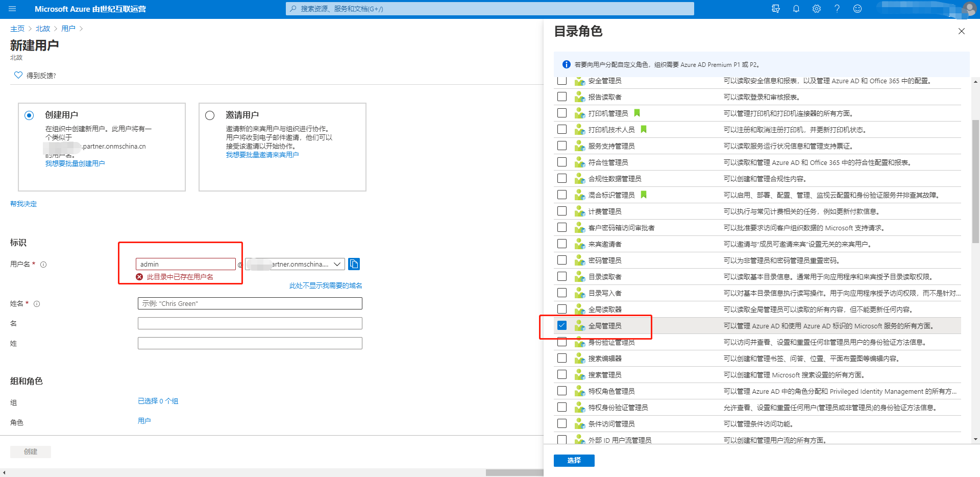The width and height of the screenshot is (980, 477).
Task: Open 我想要批量创建用户 link
Action: pos(75,163)
